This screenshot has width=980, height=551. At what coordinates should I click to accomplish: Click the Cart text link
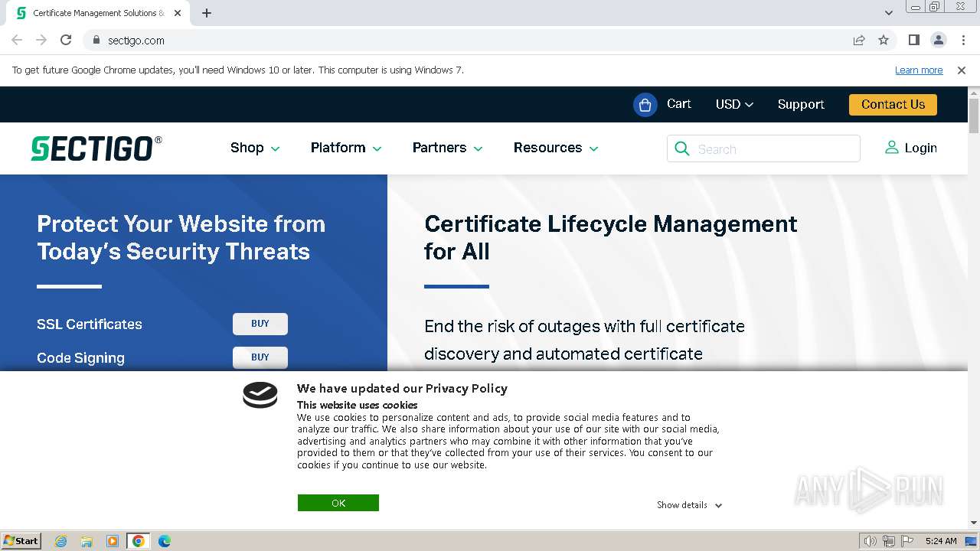pos(678,103)
